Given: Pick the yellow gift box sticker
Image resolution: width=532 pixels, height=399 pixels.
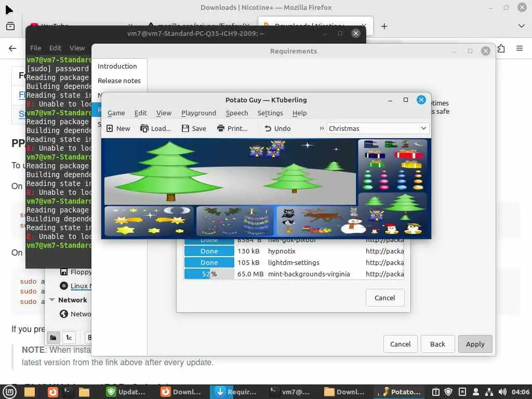Looking at the screenshot, I should click(x=411, y=164).
